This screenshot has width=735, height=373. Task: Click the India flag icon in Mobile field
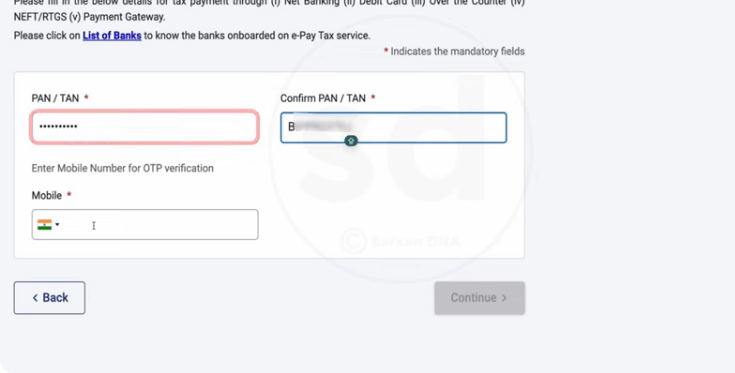pyautogui.click(x=45, y=224)
